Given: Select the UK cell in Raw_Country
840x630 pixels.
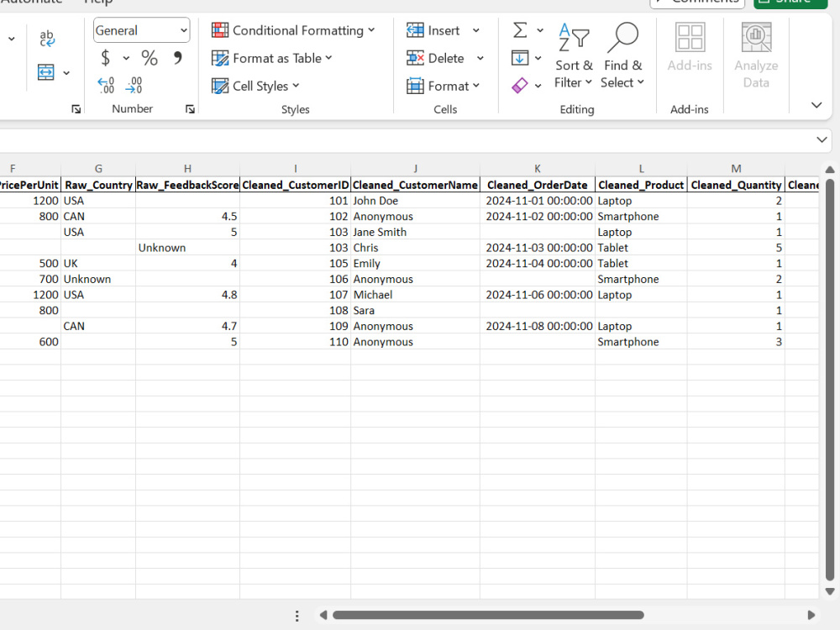Looking at the screenshot, I should click(x=98, y=264).
